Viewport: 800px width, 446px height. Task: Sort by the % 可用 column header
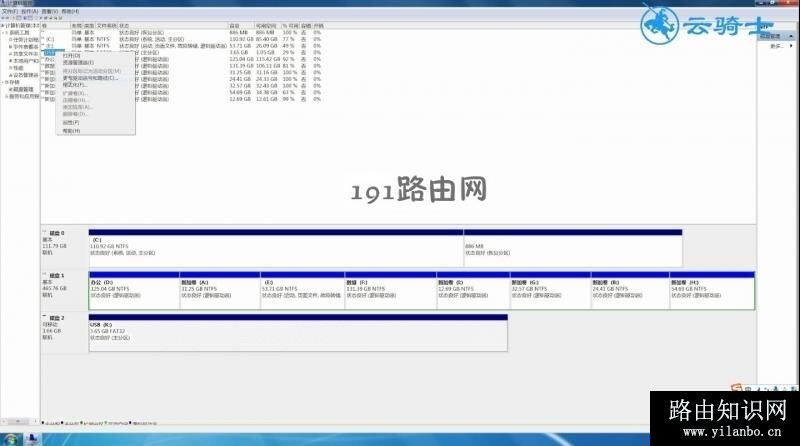pos(290,26)
